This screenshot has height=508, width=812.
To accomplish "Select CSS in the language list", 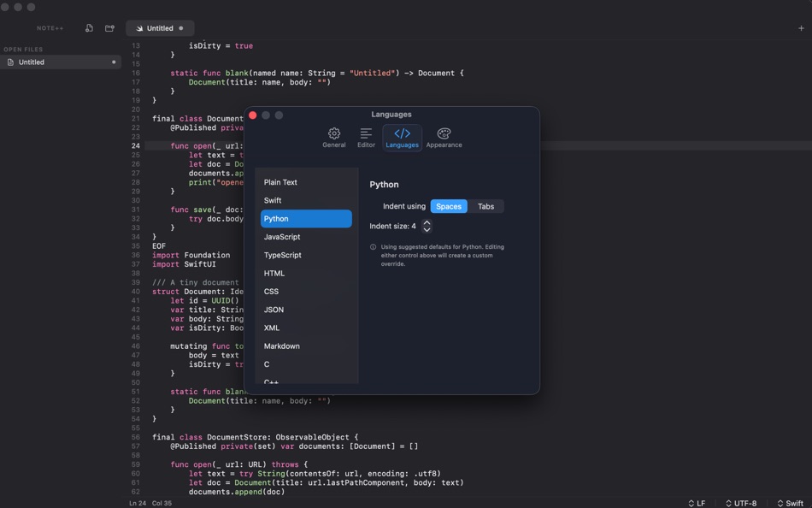I will click(x=306, y=292).
